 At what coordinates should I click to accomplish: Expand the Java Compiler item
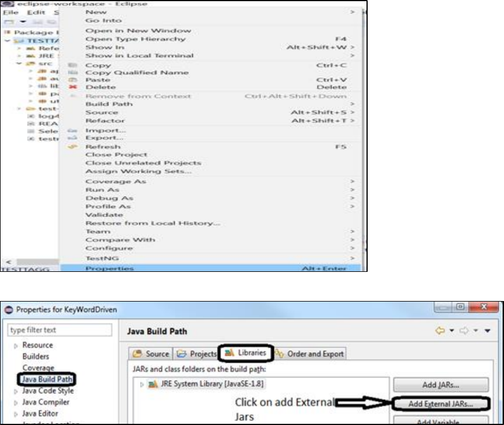(x=16, y=403)
